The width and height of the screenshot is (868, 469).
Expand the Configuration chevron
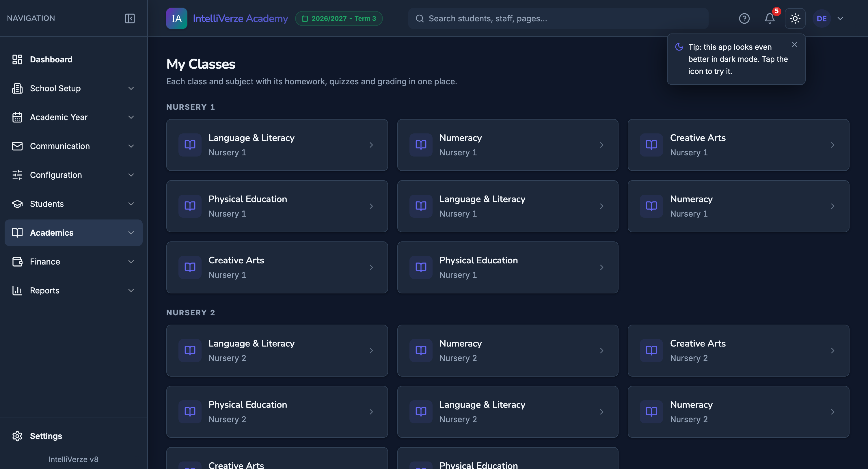click(x=131, y=175)
